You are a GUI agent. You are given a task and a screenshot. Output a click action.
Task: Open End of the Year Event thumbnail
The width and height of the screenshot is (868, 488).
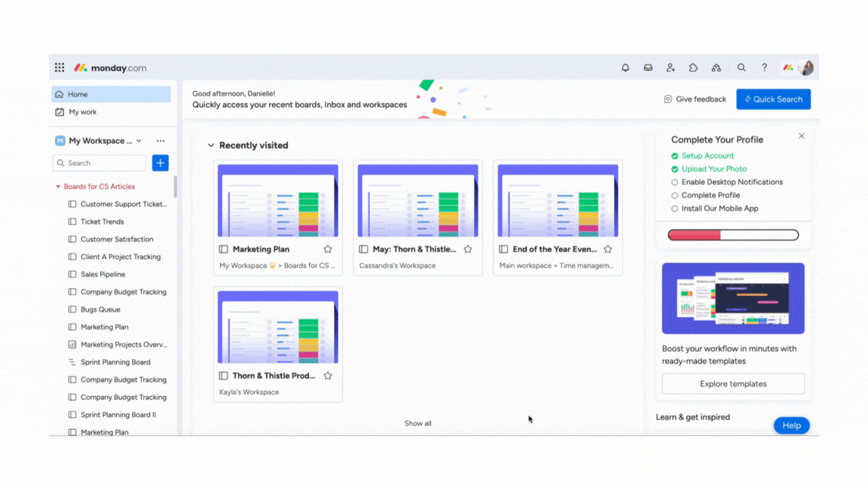click(558, 200)
